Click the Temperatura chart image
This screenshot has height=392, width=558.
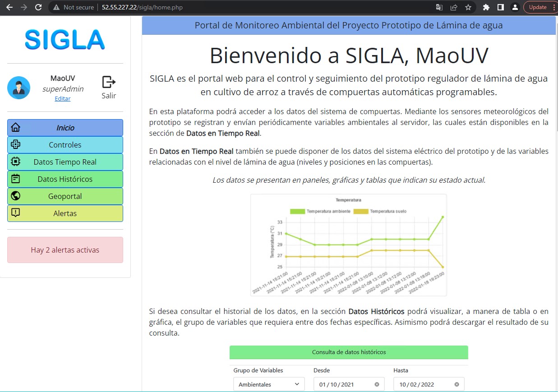click(349, 245)
